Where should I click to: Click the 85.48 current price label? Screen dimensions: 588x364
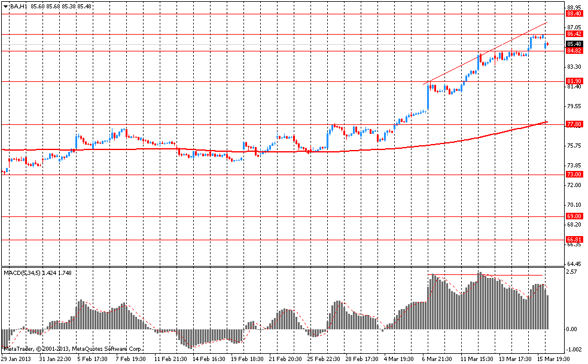tap(574, 44)
